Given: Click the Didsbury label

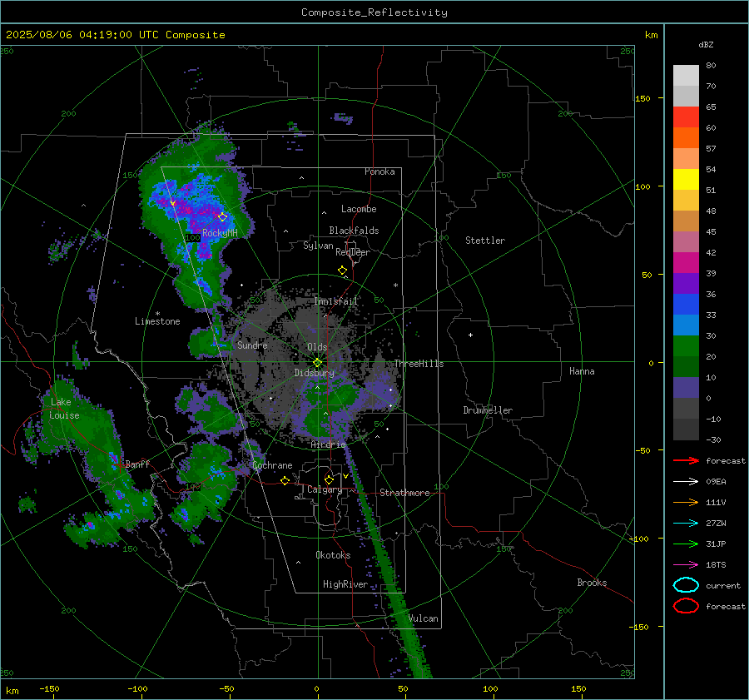Looking at the screenshot, I should pyautogui.click(x=315, y=373).
